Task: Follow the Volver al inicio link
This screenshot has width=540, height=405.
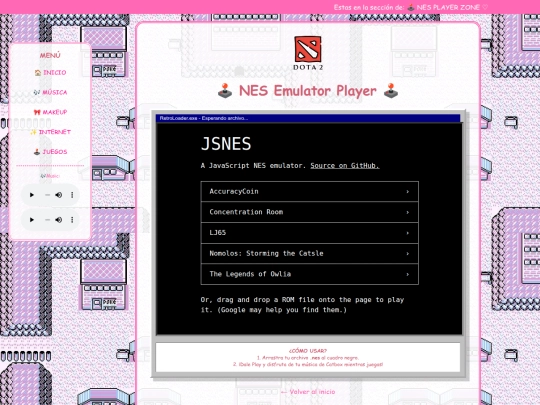Action: 308,392
